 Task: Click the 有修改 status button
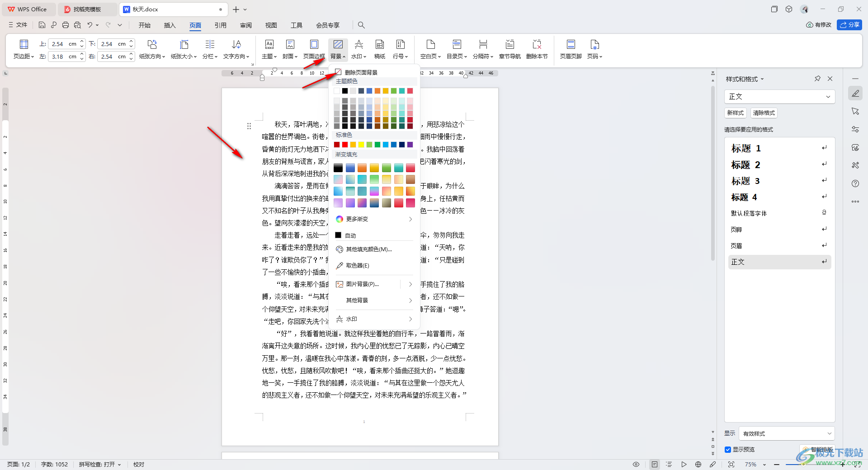(x=819, y=25)
